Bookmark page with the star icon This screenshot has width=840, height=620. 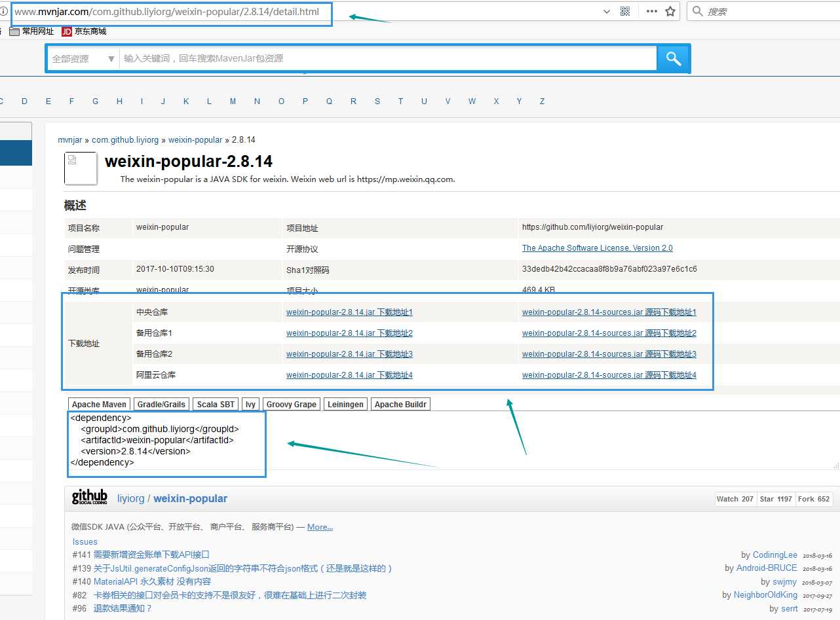coord(670,11)
